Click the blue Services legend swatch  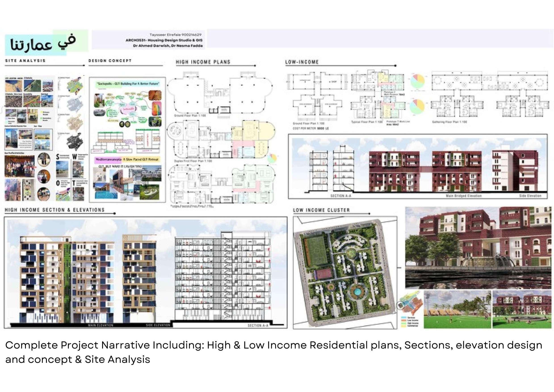pyautogui.click(x=404, y=318)
